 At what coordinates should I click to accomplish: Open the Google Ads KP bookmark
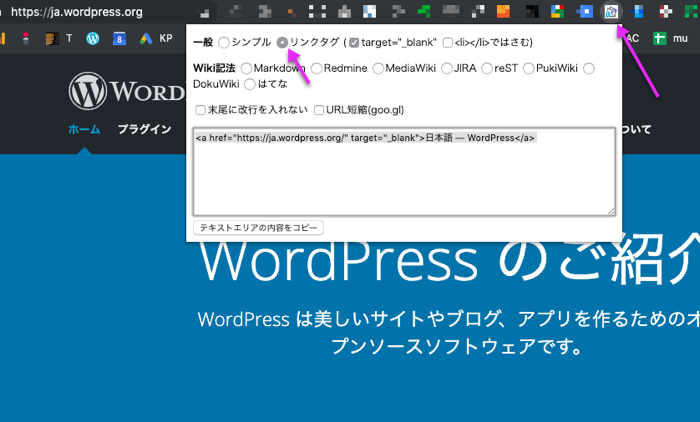(x=156, y=39)
